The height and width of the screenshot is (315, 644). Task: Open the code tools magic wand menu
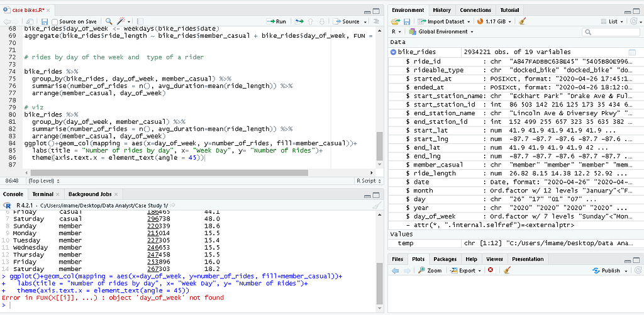point(123,21)
